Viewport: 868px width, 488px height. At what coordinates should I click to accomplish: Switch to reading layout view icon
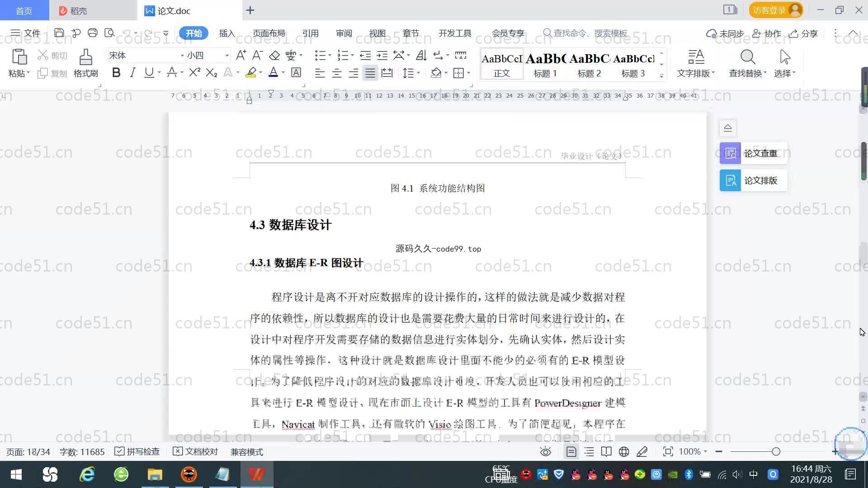click(x=606, y=452)
